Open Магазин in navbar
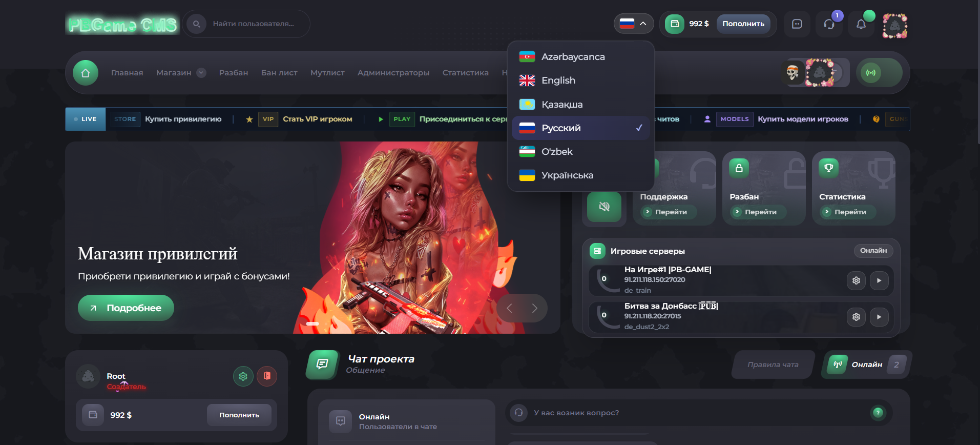This screenshot has width=980, height=445. [174, 73]
